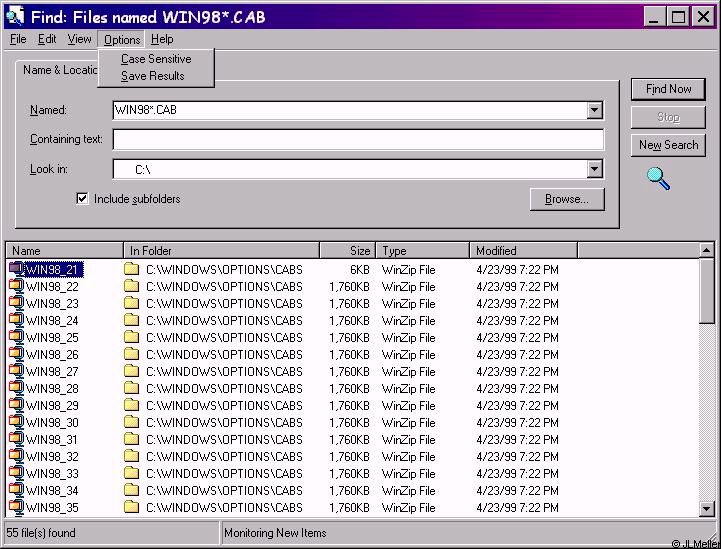The width and height of the screenshot is (721, 549).
Task: Choose Case Sensitive from Options menu
Action: 156,59
